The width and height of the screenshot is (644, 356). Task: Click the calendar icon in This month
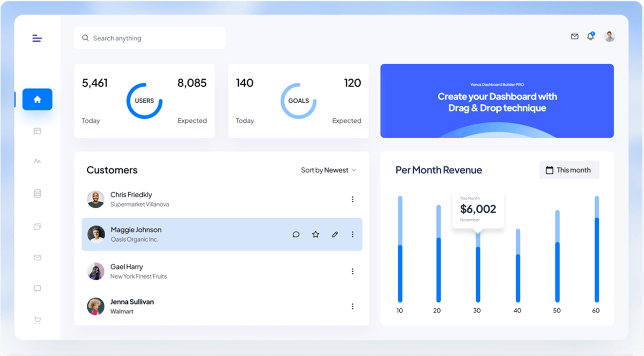[549, 170]
